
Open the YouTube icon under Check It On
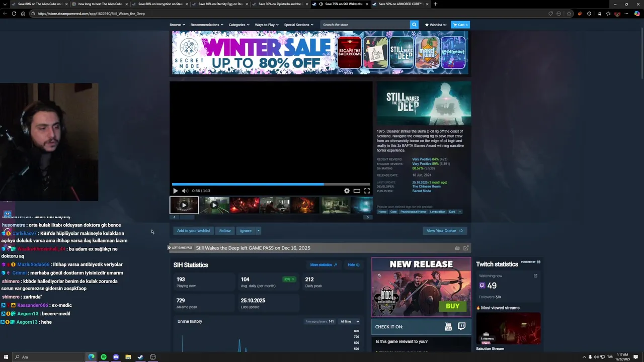pos(448,327)
